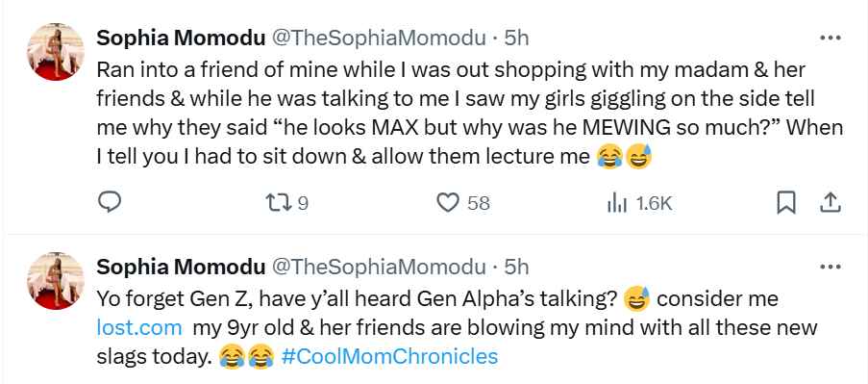Retweet the first tweet with 9 reposts
The height and width of the screenshot is (384, 868).
coord(286,204)
